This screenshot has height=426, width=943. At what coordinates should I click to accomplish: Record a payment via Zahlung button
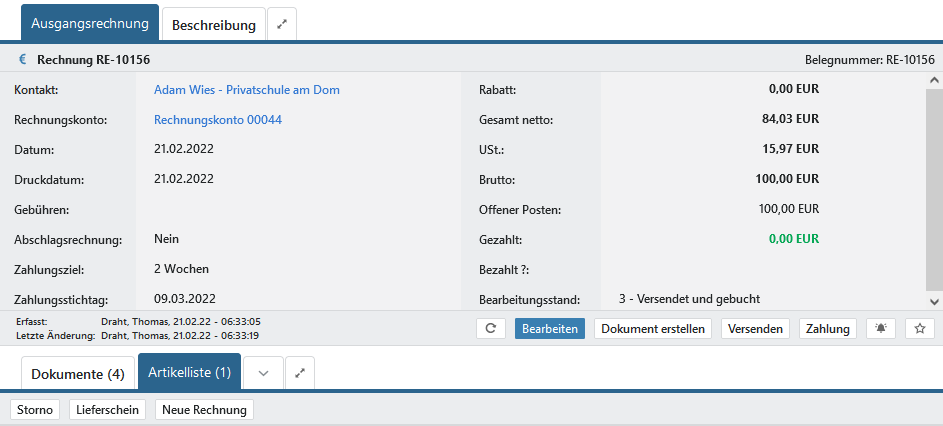(x=827, y=329)
